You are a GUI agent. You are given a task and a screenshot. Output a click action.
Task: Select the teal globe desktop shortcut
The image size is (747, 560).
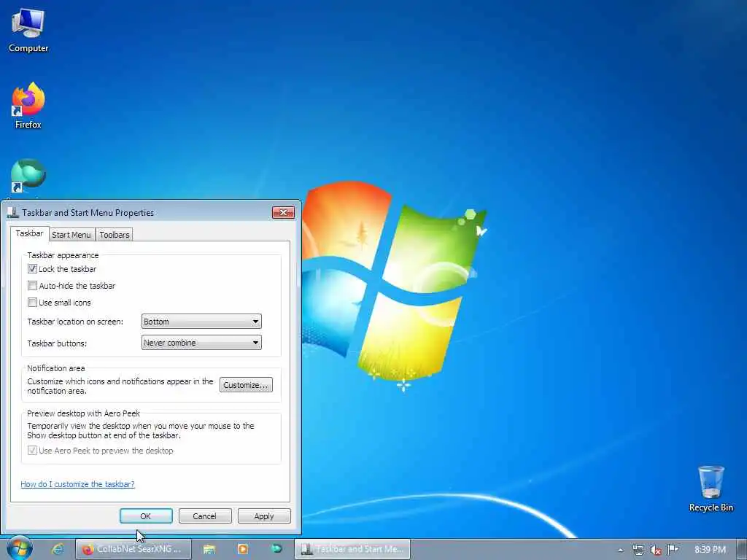point(28,176)
